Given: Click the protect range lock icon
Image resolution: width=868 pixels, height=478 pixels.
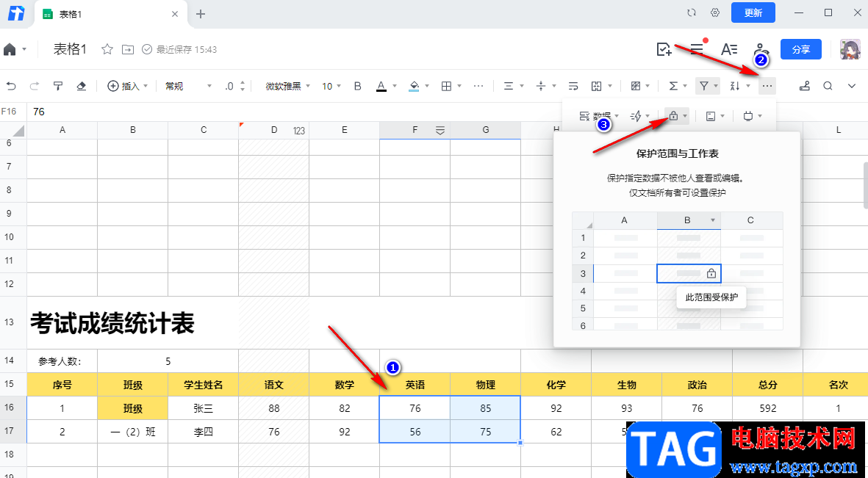Looking at the screenshot, I should point(674,115).
